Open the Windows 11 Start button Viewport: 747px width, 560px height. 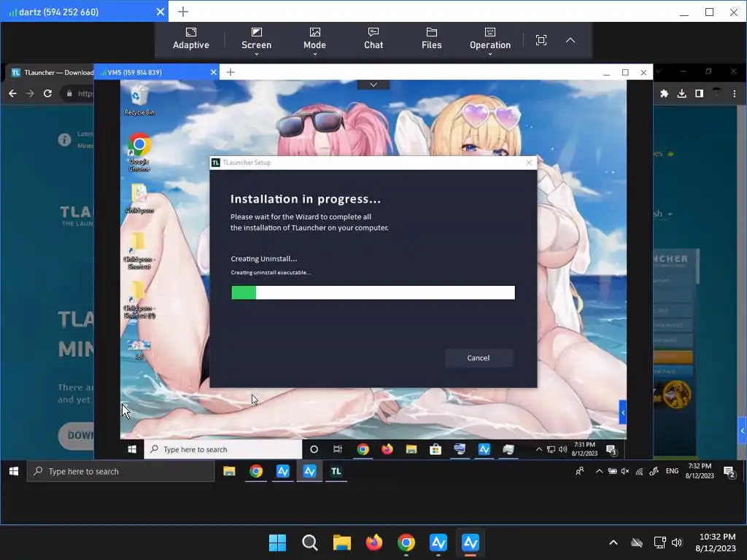point(277,542)
